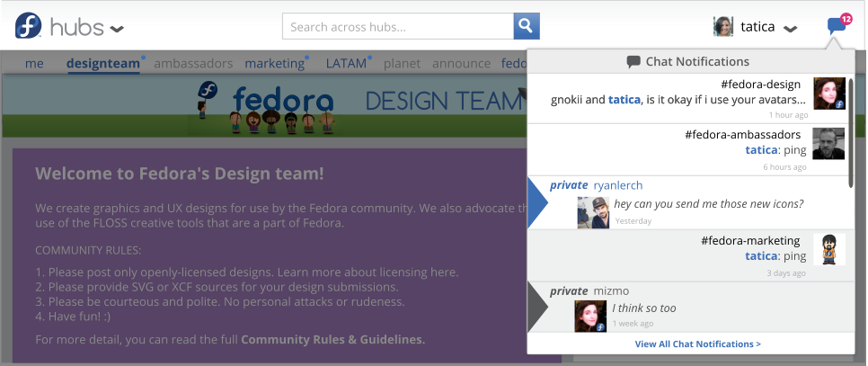Open the LATAM hub tab
Viewport: 868px width, 366px height.
[347, 63]
